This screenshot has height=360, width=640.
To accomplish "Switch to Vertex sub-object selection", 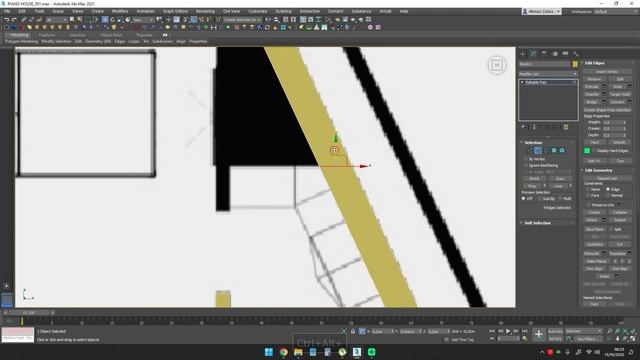I will 530,151.
